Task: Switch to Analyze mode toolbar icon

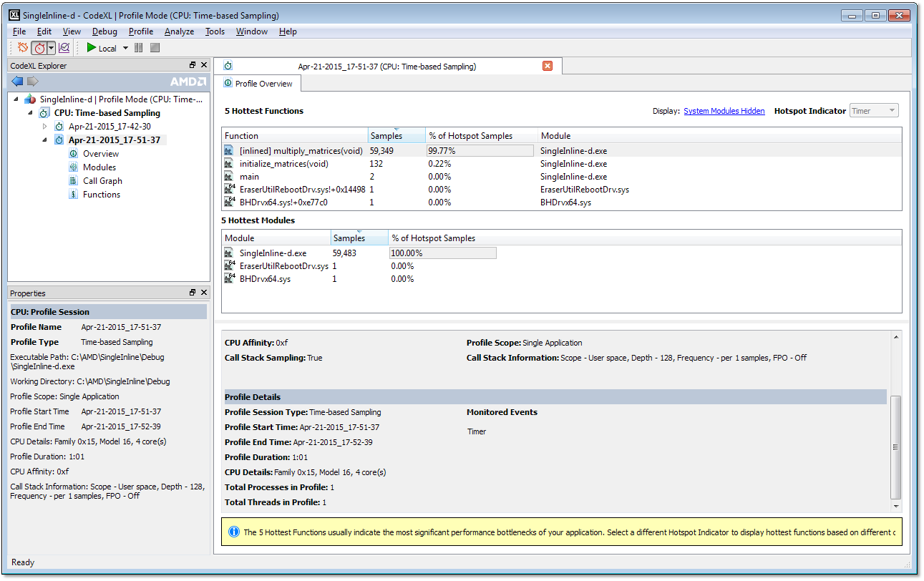Action: (64, 48)
